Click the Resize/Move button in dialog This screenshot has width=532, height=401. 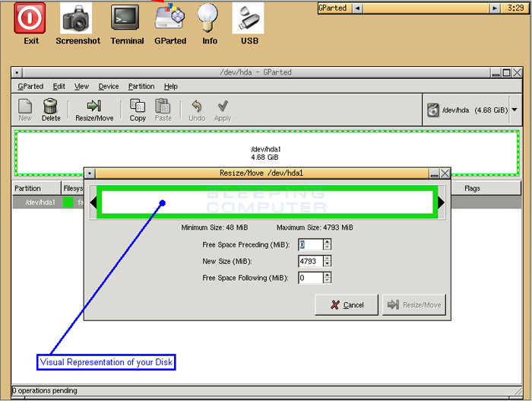[x=414, y=305]
